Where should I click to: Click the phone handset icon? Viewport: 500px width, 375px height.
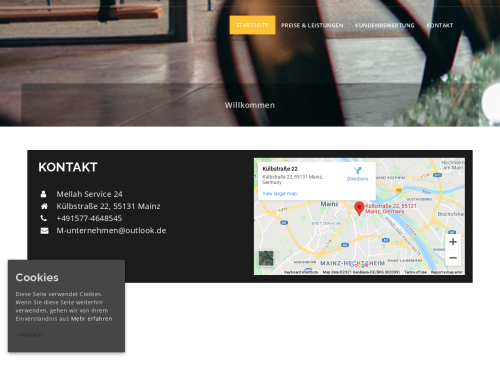coord(44,218)
